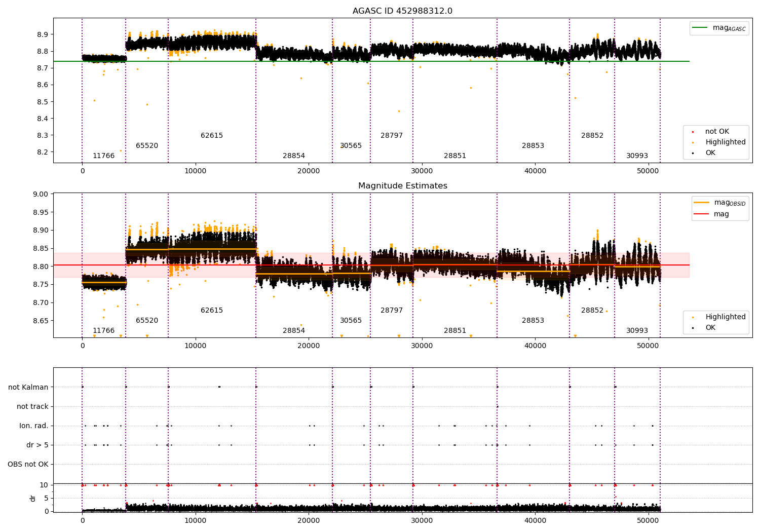
Task: Click OBSID label 28852 in Magnitude Estimates plot
Action: coord(592,311)
